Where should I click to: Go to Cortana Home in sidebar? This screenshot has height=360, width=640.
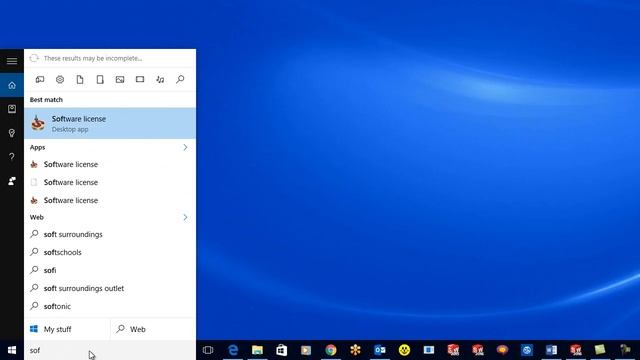click(x=12, y=85)
